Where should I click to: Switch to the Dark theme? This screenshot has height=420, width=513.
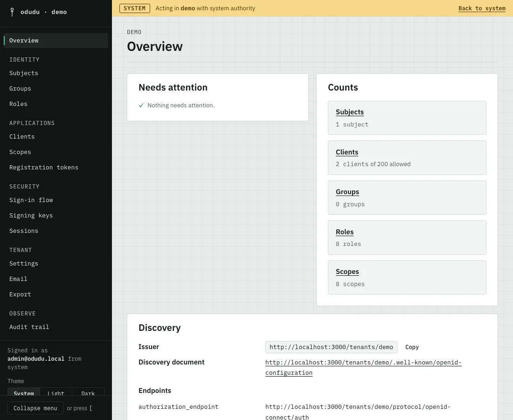click(x=88, y=393)
